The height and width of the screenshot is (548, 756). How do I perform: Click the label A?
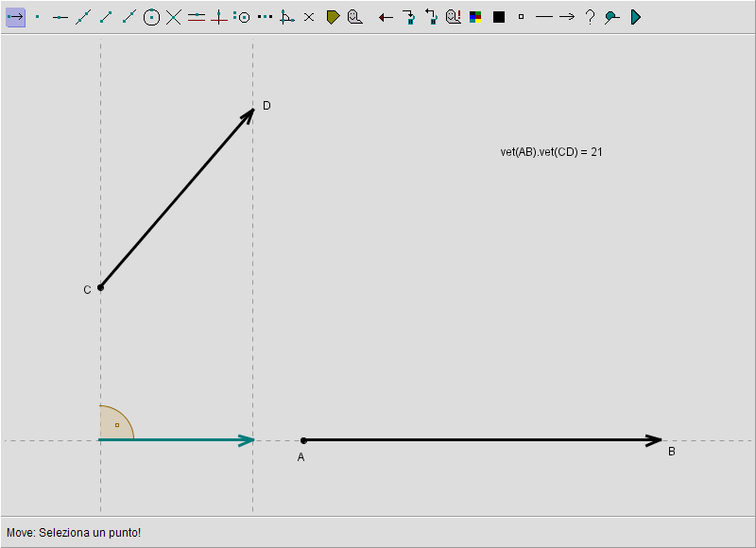coord(301,457)
